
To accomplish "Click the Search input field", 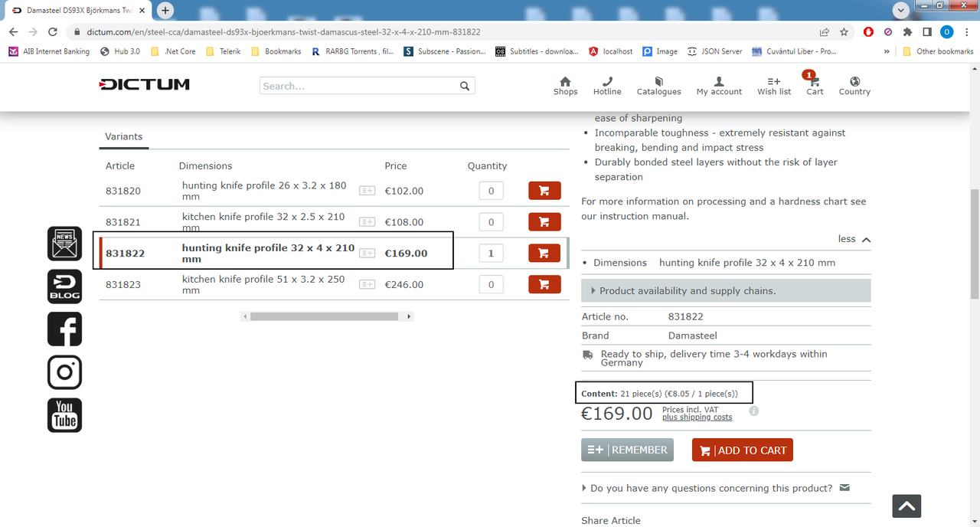I will click(358, 86).
